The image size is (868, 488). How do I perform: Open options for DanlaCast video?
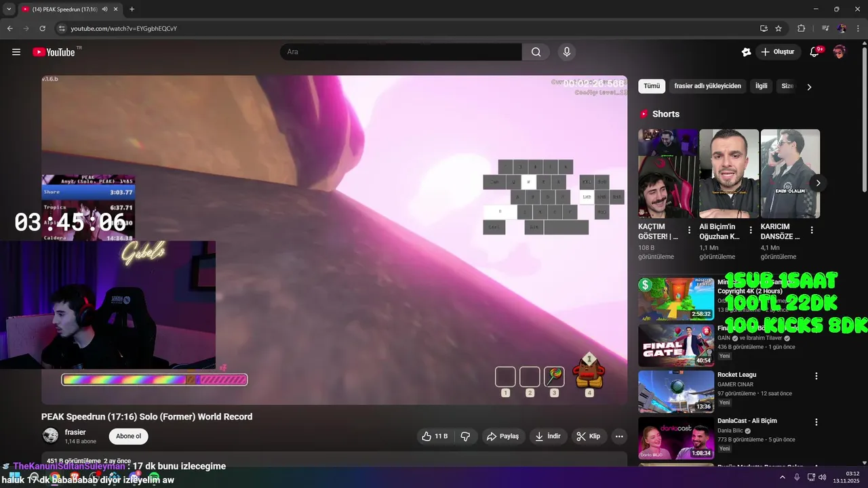816,422
